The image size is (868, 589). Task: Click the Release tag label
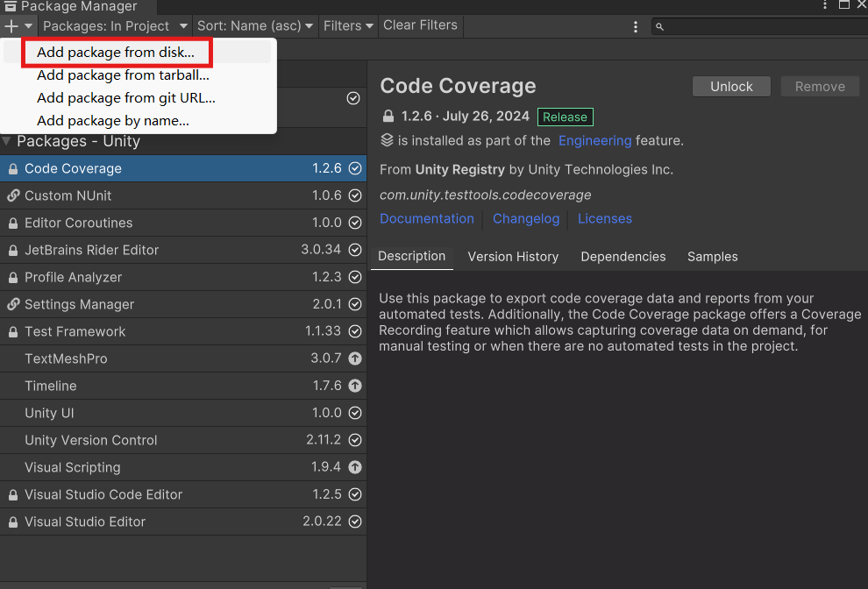tap(566, 117)
